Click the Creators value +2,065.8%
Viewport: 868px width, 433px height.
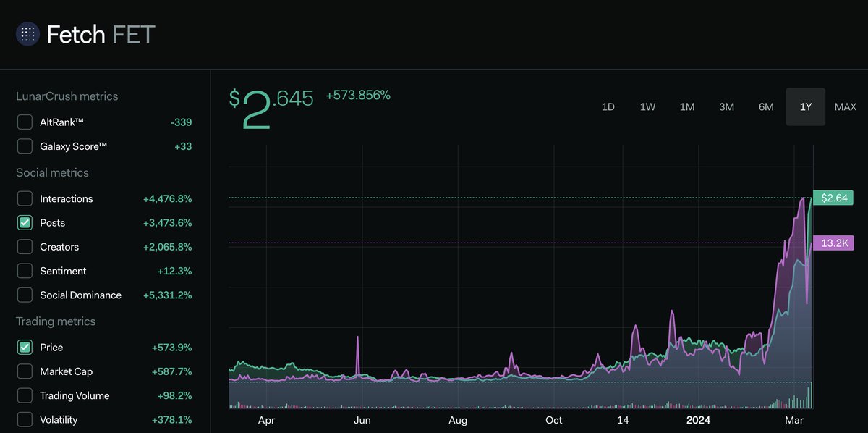tap(167, 247)
